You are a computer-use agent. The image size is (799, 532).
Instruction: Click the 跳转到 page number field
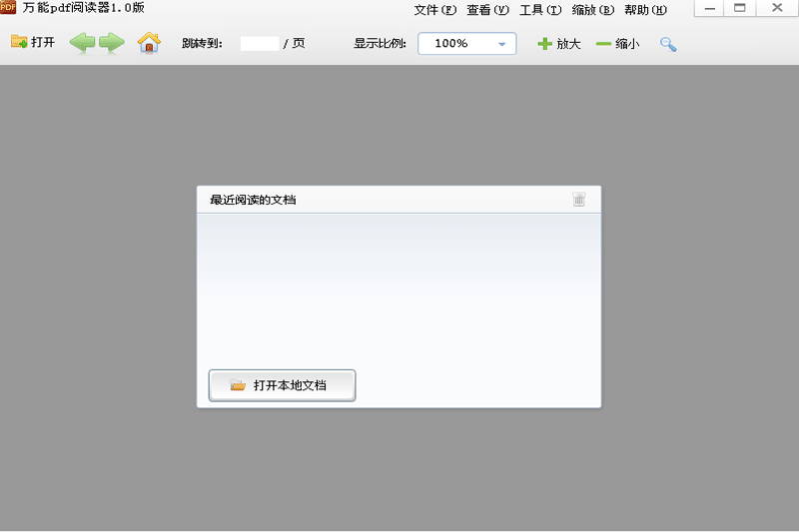pyautogui.click(x=260, y=44)
